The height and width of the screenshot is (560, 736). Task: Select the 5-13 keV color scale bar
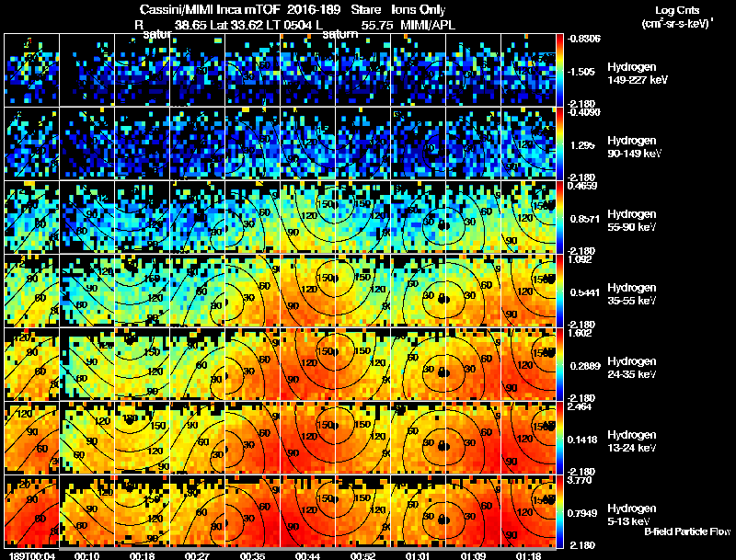(559, 511)
